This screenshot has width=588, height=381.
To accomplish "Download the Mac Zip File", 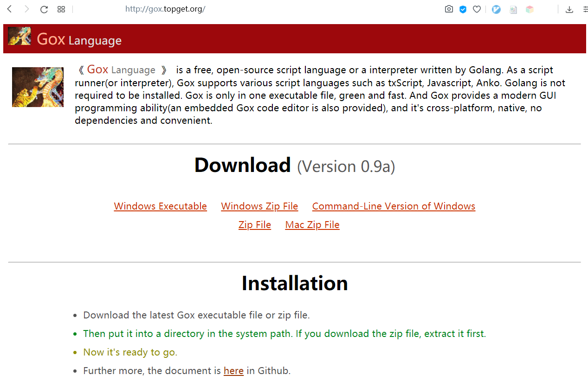I will point(312,225).
